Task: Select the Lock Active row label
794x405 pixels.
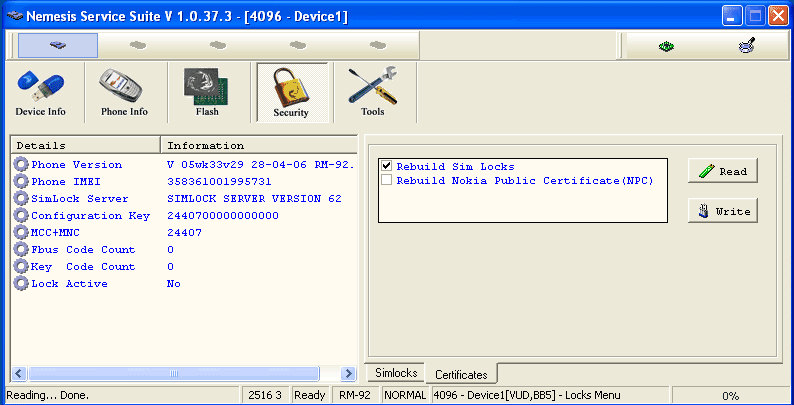Action: pos(69,284)
